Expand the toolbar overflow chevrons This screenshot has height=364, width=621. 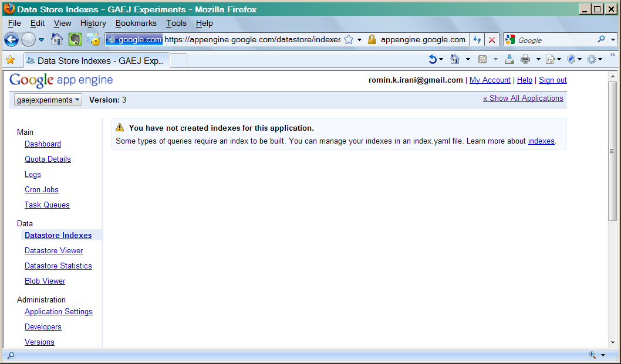(612, 55)
